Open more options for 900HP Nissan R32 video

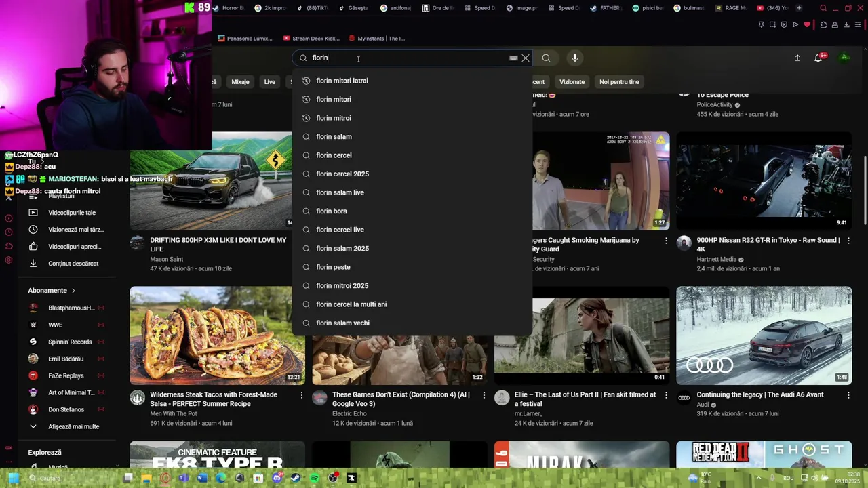tap(848, 240)
